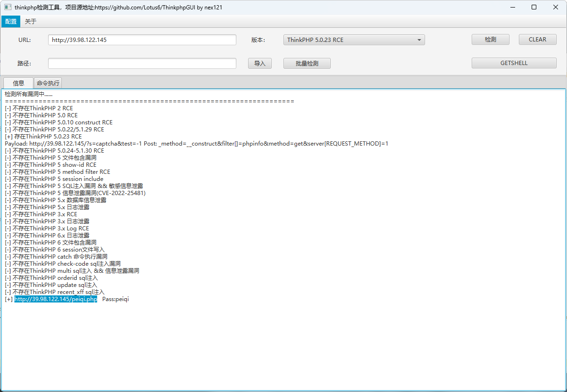Screen dimensions: 567x392
Task: Click '不存在ThinkPHP 5.x 日志泄露' line
Action: (x=47, y=207)
